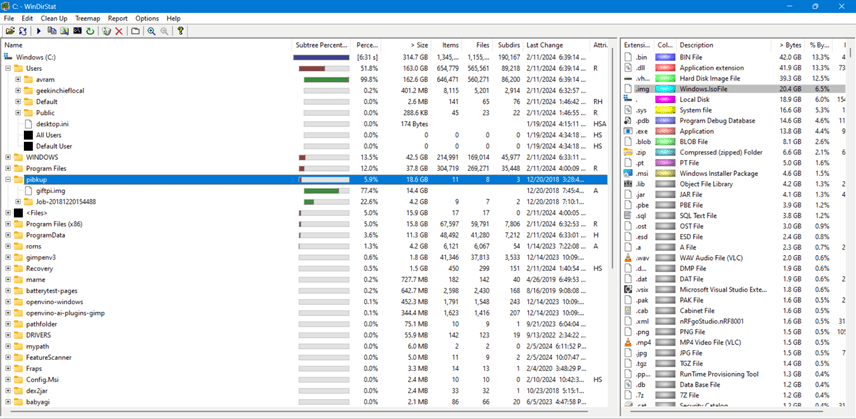Viewport: 856px width, 419px height.
Task: Open the Edit menu
Action: coord(27,18)
